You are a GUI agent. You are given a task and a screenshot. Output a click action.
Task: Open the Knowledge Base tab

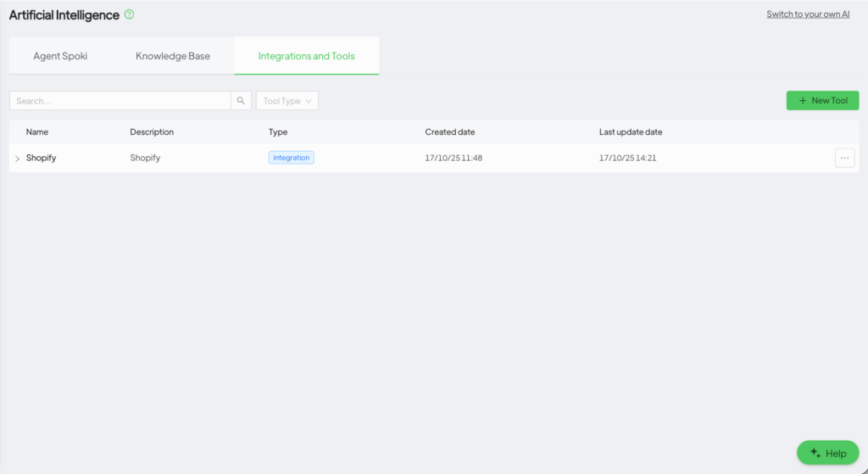pos(173,56)
